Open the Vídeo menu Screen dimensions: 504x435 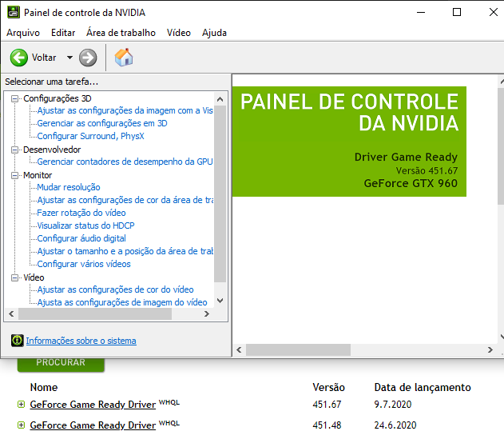(x=179, y=33)
